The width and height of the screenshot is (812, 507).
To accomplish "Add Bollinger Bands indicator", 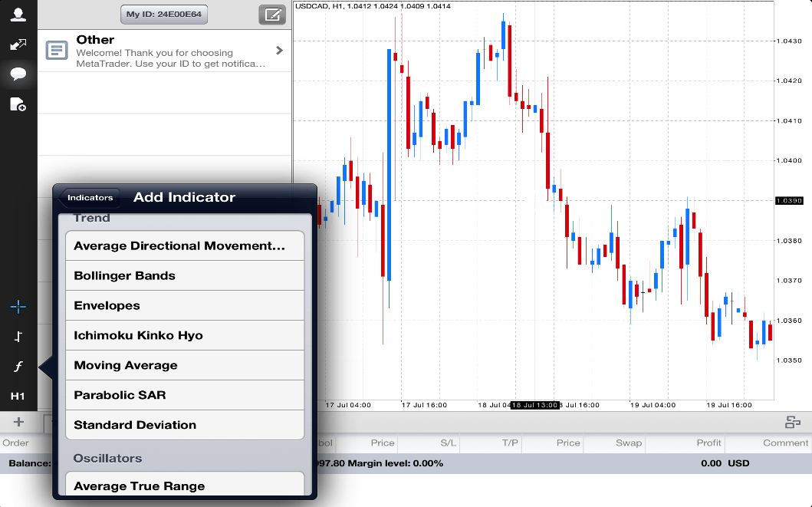I will click(x=185, y=275).
